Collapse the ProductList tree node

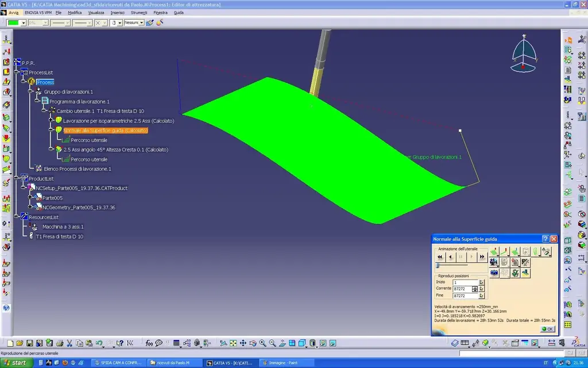pos(17,178)
